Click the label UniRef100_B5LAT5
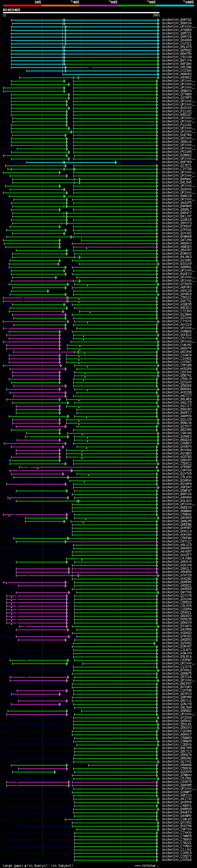Image resolution: width=197 pixels, height=868 pixels. click(x=177, y=47)
